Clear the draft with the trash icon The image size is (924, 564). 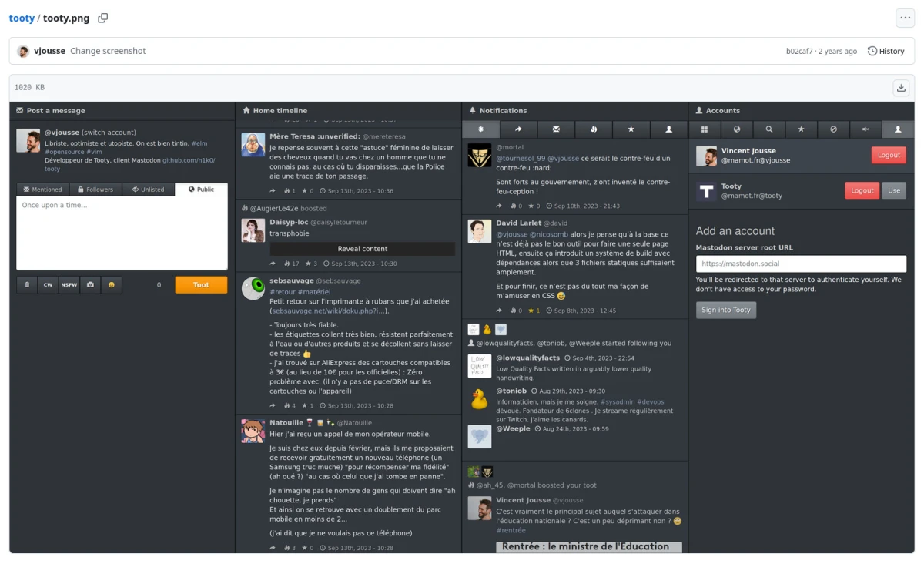point(27,284)
